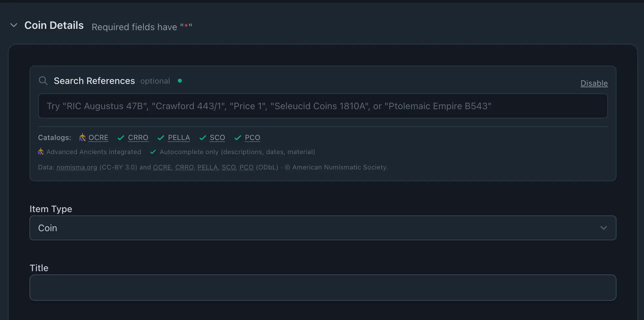Click the checkmark icon next to SCO
The height and width of the screenshot is (320, 644).
coord(203,138)
